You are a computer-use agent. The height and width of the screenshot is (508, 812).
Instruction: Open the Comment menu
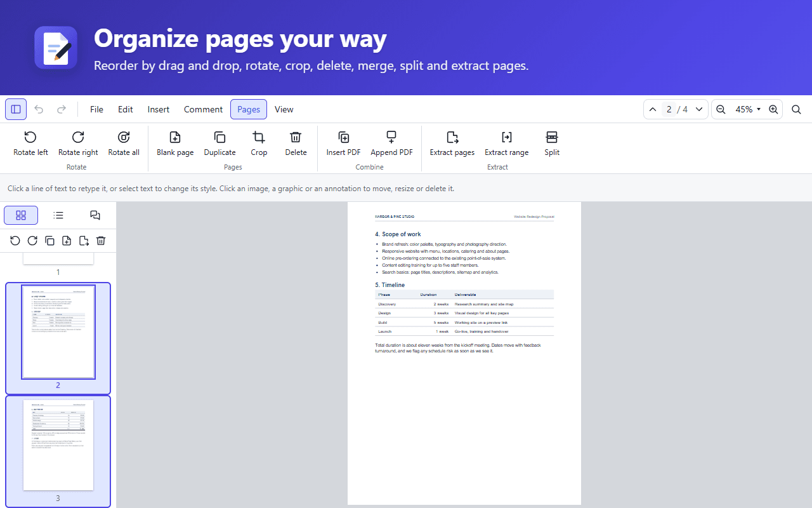pos(203,109)
